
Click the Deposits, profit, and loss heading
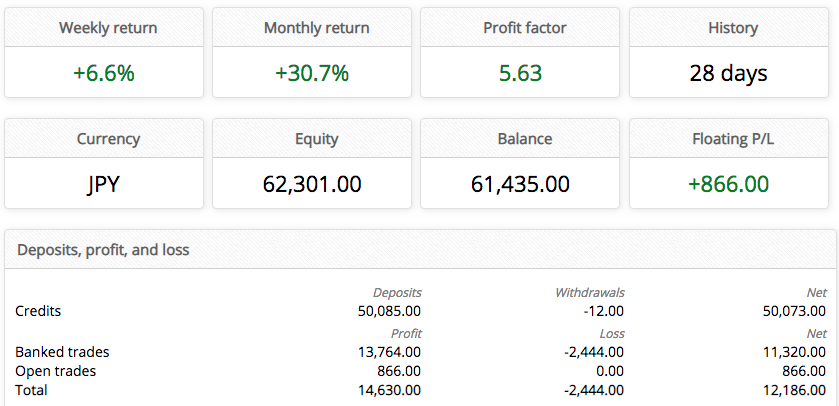[103, 250]
